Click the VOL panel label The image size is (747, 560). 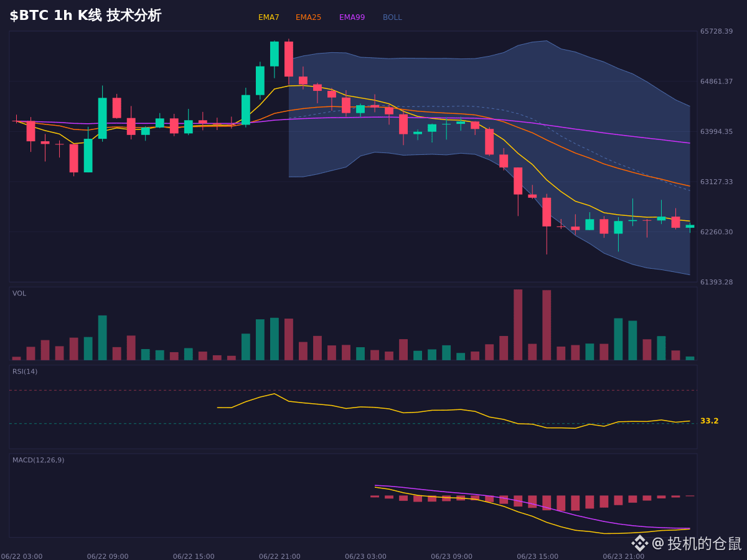click(19, 294)
